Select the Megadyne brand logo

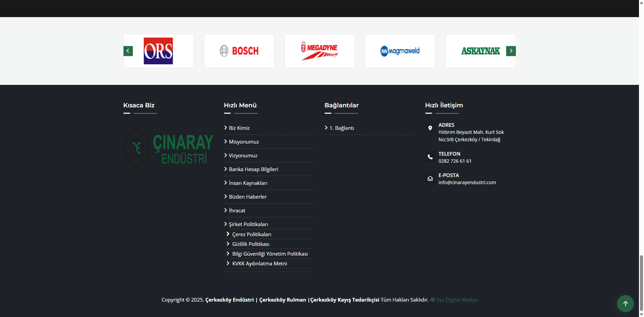320,51
